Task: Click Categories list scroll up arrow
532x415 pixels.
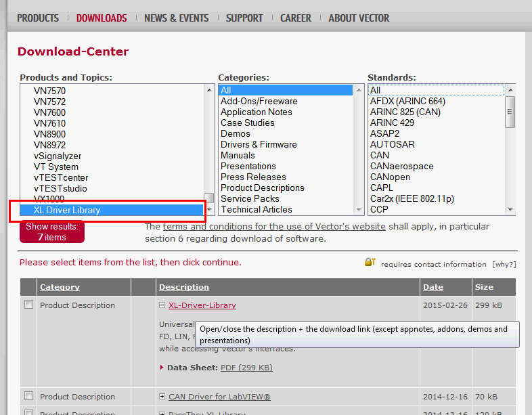Action: [359, 90]
